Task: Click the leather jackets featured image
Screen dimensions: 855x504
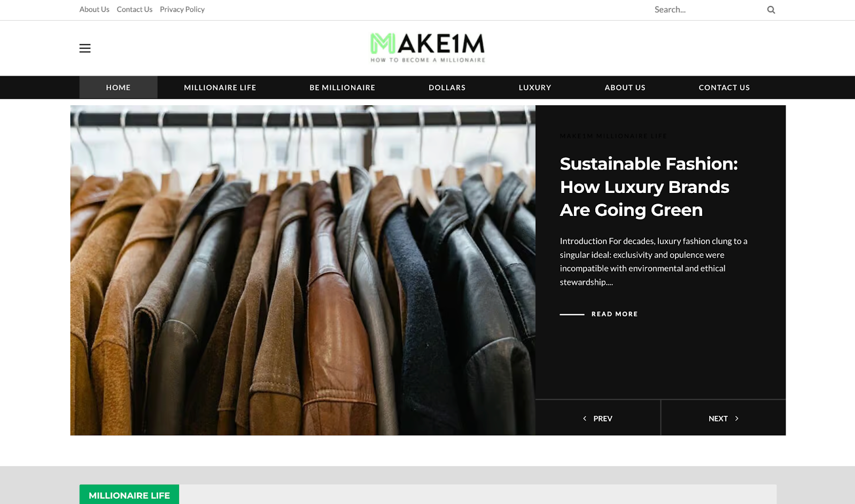Action: [x=303, y=270]
